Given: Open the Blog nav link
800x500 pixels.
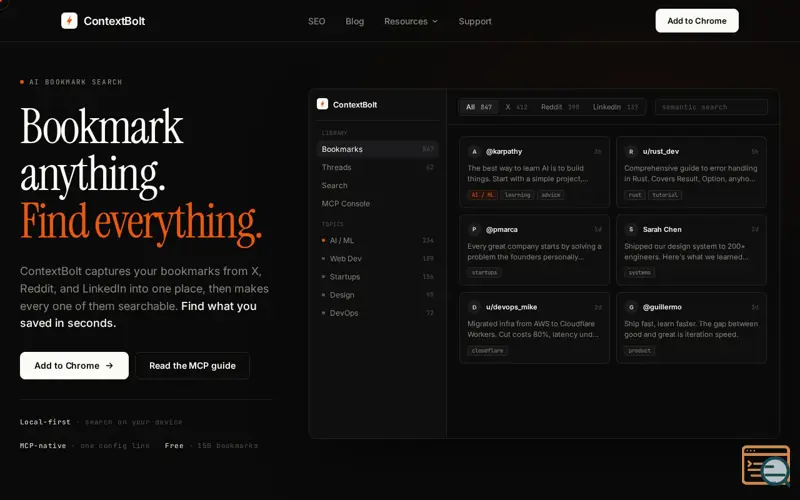Looking at the screenshot, I should 355,21.
